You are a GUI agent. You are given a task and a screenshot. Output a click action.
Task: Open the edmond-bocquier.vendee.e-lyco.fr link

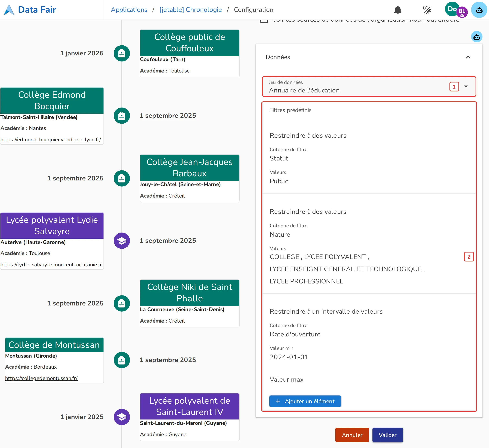51,139
